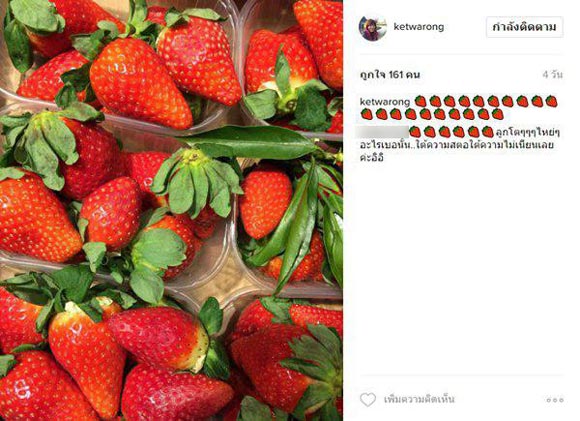Toggle the กำลังติดตาม following button

pos(524,27)
